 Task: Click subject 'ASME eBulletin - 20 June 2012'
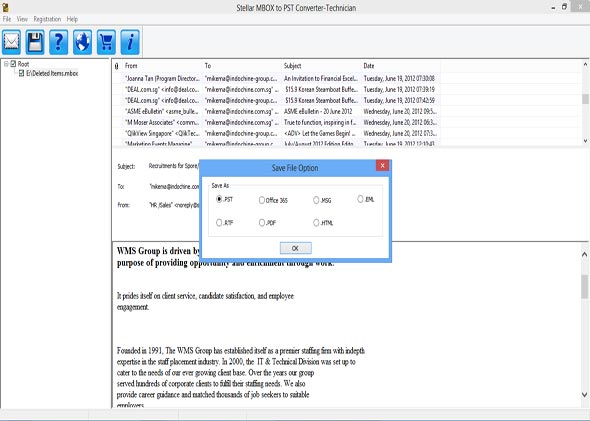pos(318,111)
